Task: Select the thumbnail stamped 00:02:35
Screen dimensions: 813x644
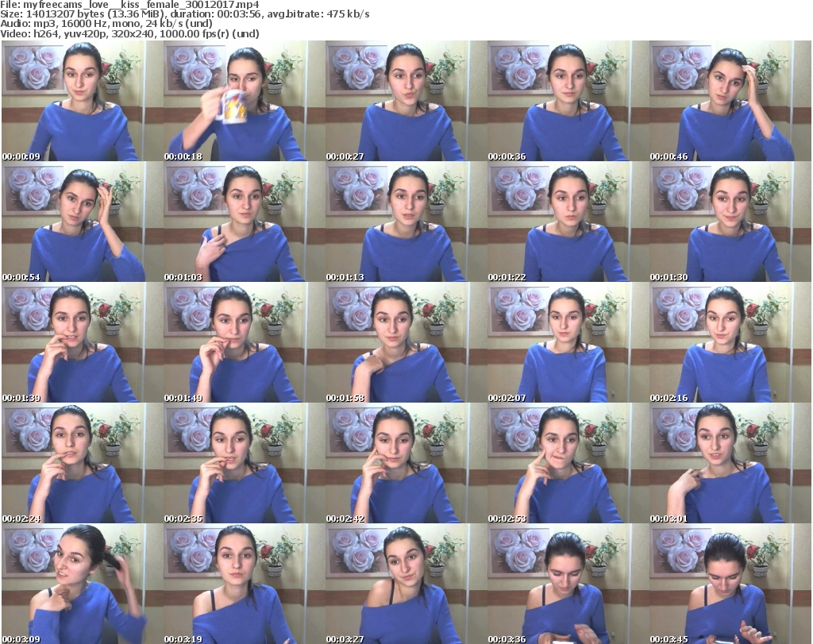Action: [x=245, y=463]
